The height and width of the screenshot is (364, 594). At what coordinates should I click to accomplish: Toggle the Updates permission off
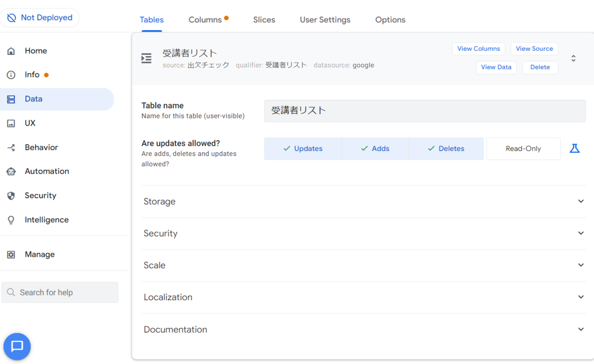[x=302, y=148]
